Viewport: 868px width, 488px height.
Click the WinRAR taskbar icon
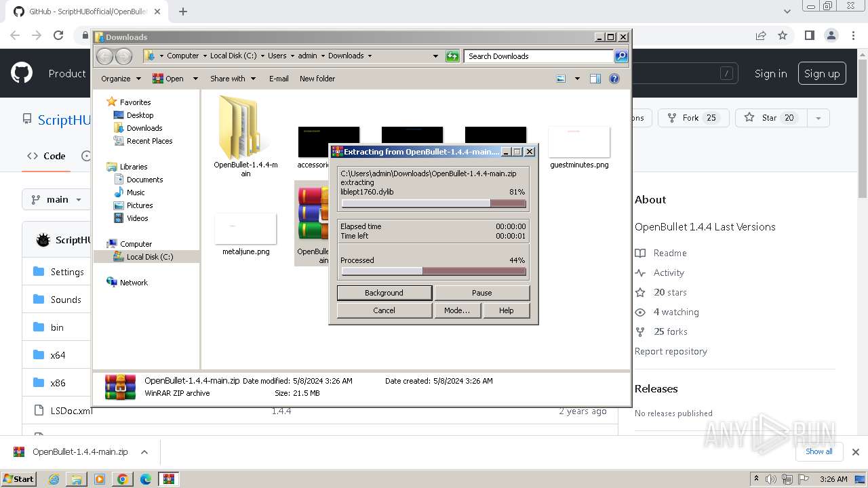(x=168, y=479)
